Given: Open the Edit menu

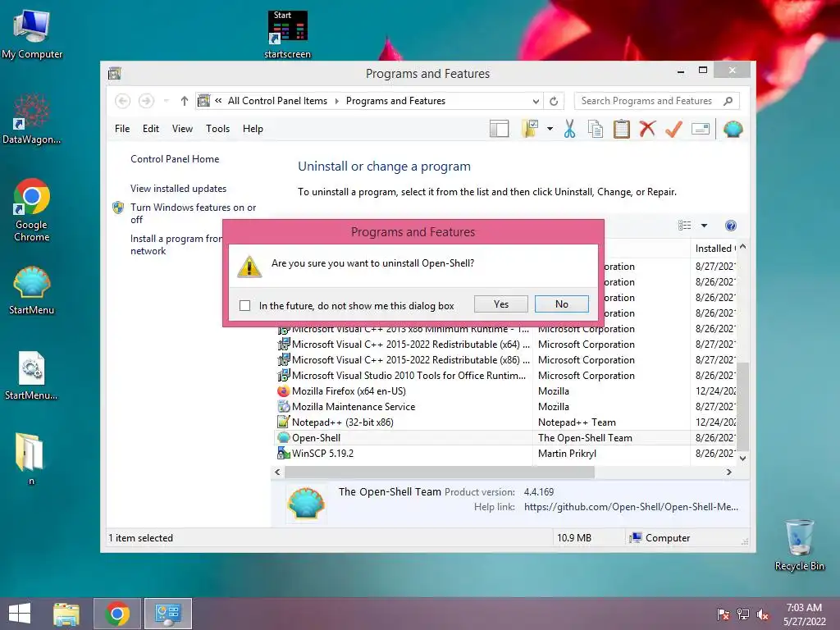Looking at the screenshot, I should pyautogui.click(x=151, y=129).
